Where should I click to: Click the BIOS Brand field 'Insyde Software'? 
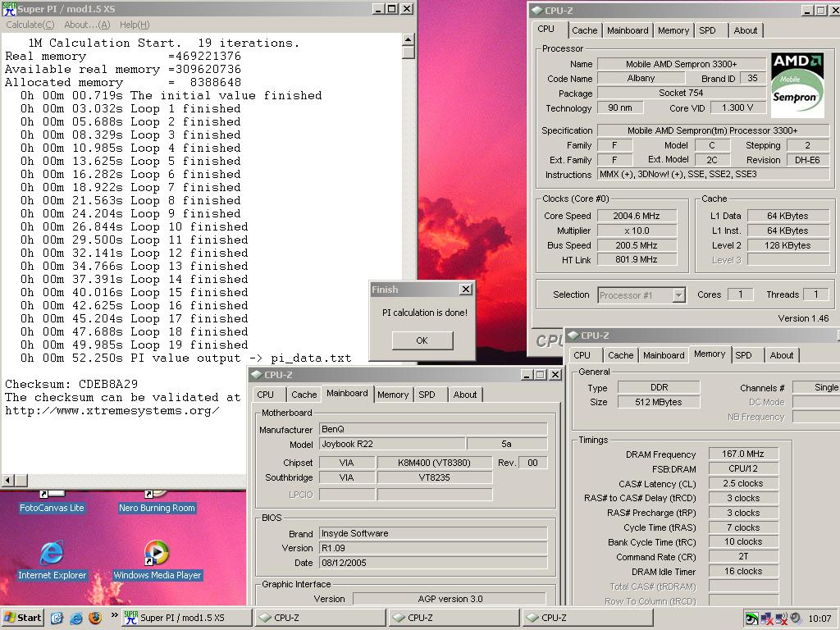[433, 533]
